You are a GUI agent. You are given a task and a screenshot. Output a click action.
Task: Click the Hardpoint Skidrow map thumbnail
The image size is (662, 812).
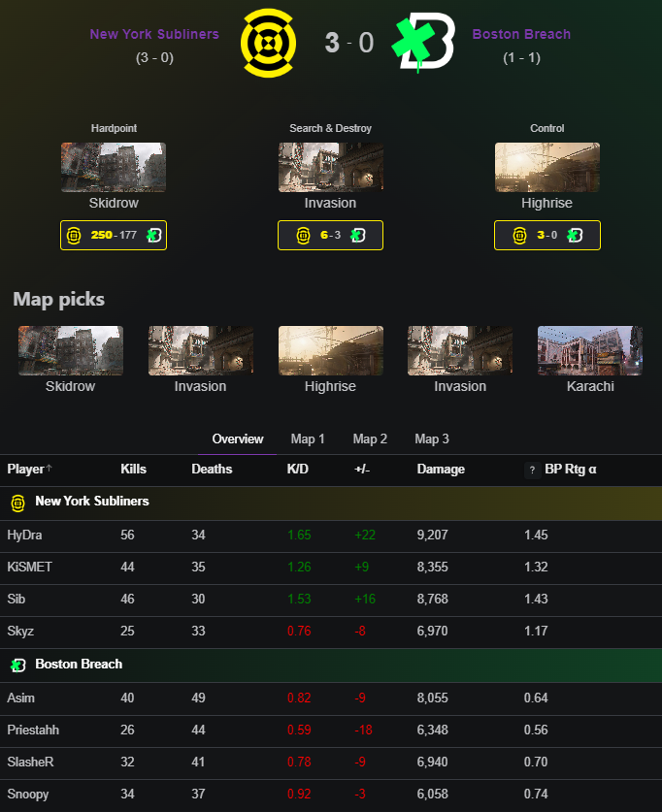pos(114,167)
